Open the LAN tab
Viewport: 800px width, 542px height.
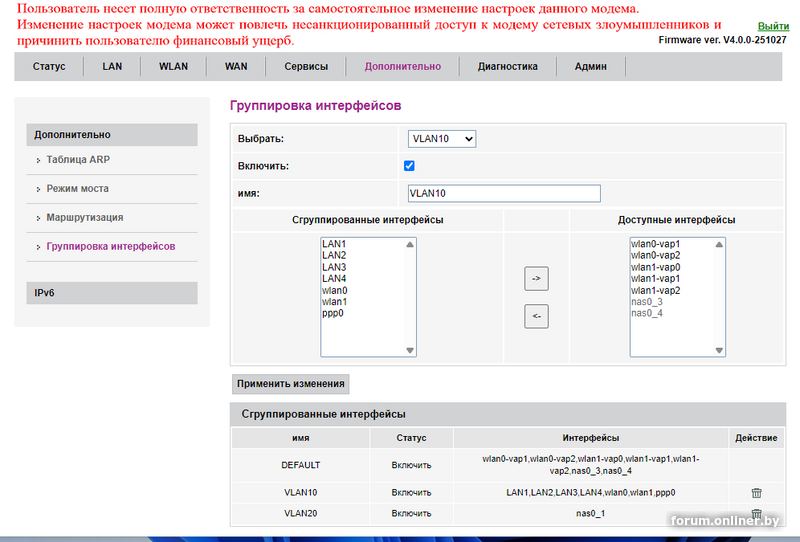pos(112,66)
